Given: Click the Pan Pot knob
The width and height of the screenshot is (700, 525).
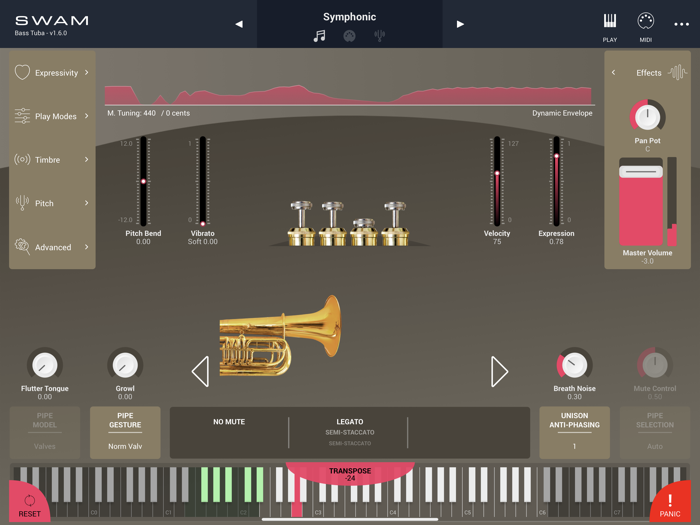Looking at the screenshot, I should [647, 117].
